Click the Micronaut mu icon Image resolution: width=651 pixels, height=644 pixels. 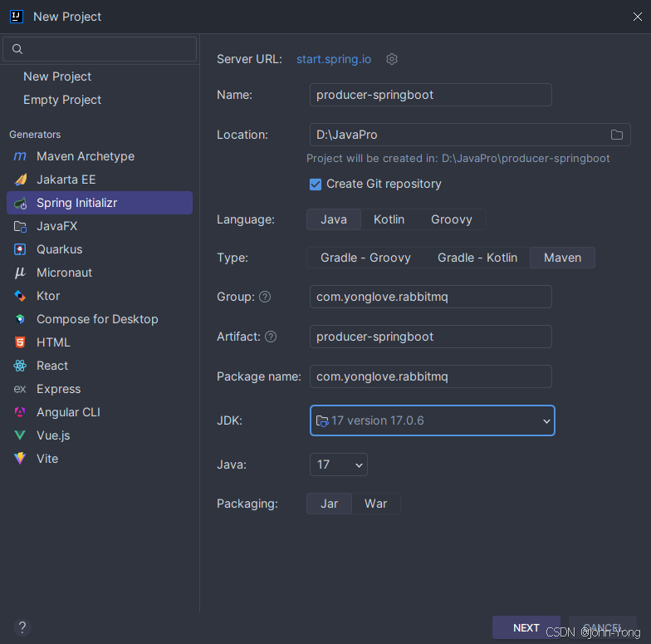[x=20, y=273]
